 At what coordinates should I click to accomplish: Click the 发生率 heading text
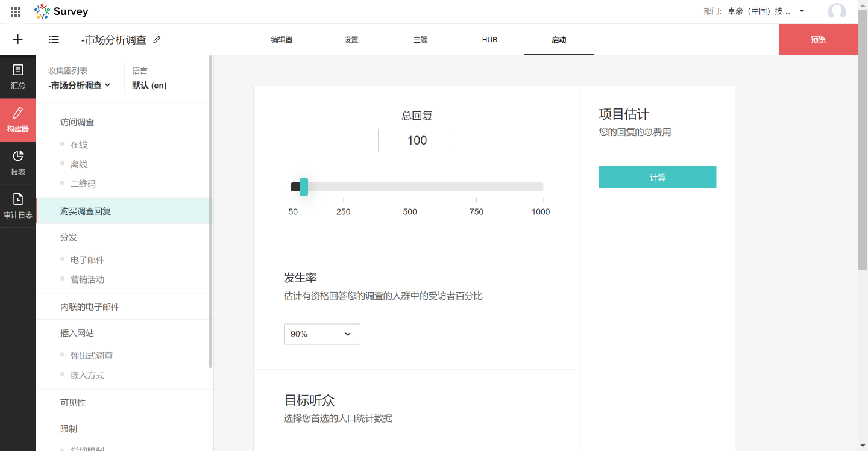pos(300,278)
